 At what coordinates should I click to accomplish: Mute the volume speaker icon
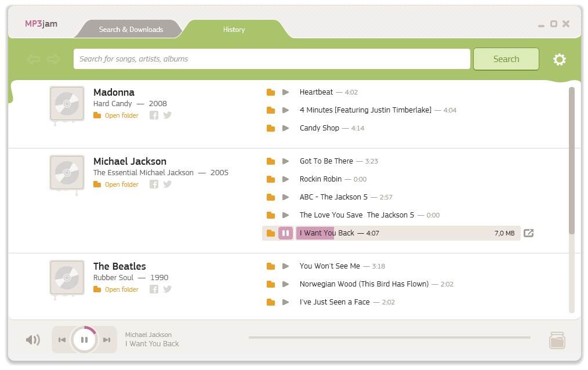(x=33, y=340)
